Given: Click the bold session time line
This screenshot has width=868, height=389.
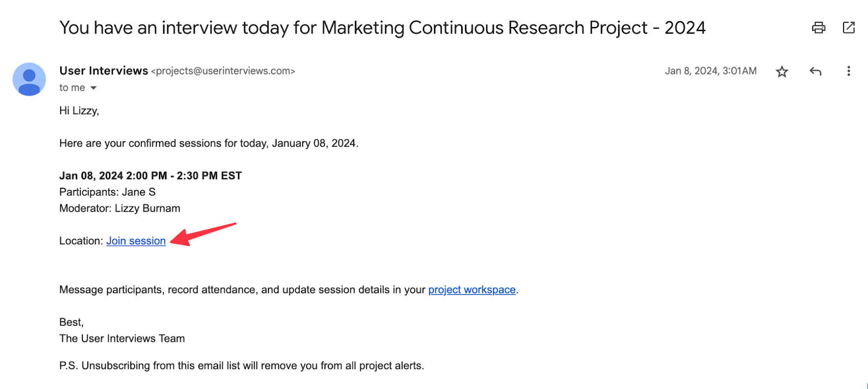Looking at the screenshot, I should 150,176.
